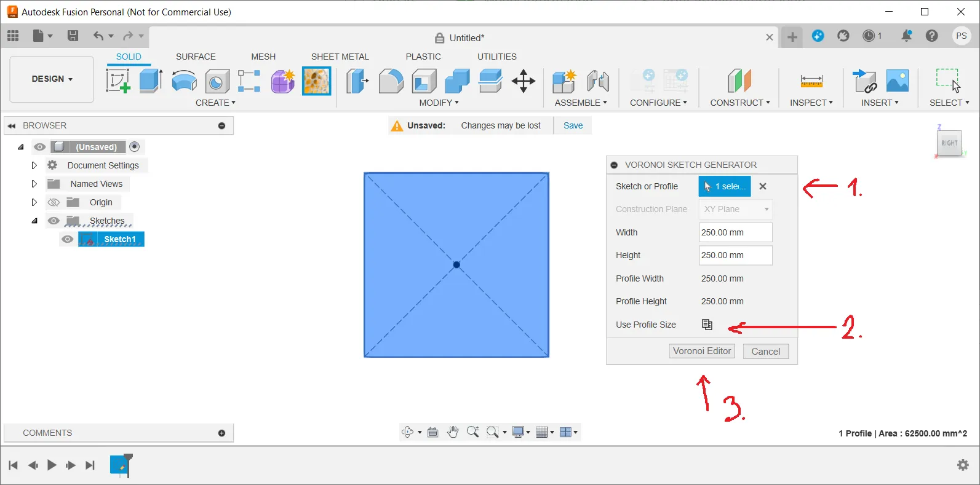Toggle visibility of the Origin folder

(54, 202)
